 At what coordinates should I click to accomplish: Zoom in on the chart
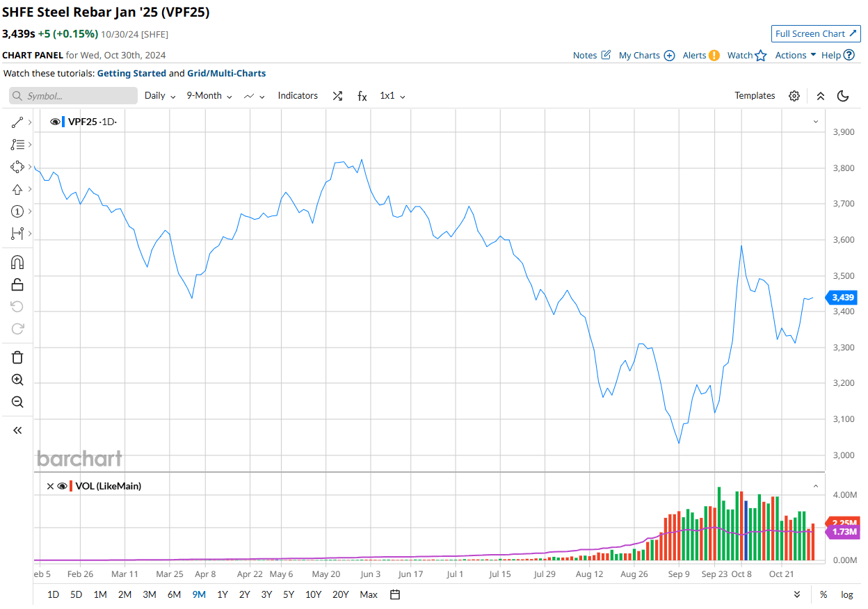click(x=17, y=380)
